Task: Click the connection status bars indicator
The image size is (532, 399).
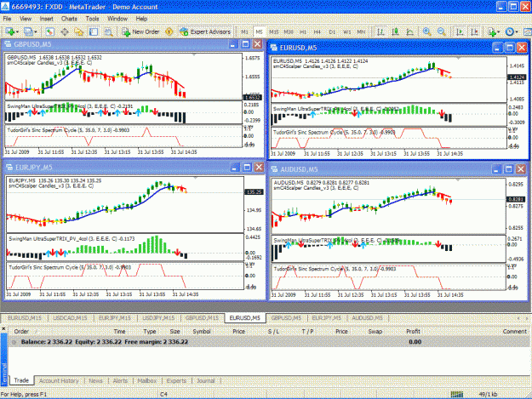Action: (x=457, y=394)
